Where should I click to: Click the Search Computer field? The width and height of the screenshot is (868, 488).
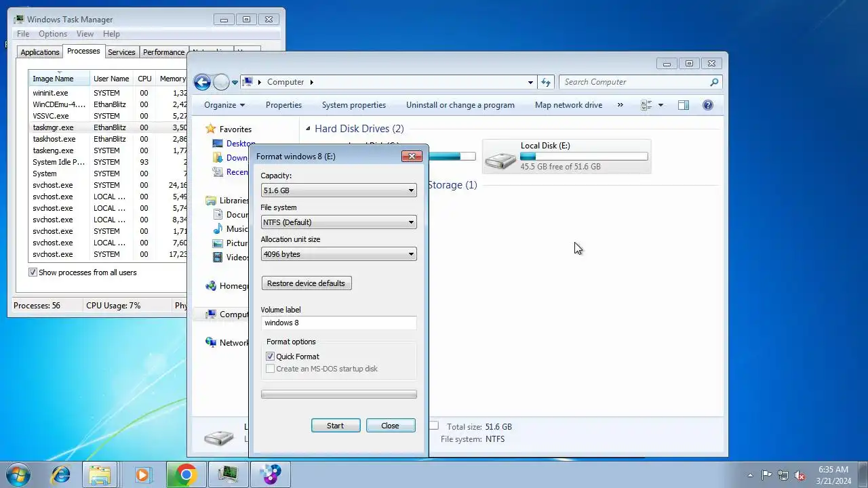click(634, 82)
